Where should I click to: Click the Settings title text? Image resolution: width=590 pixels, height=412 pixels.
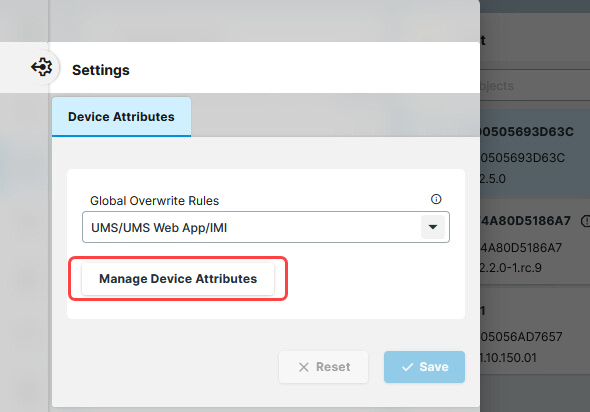(101, 70)
